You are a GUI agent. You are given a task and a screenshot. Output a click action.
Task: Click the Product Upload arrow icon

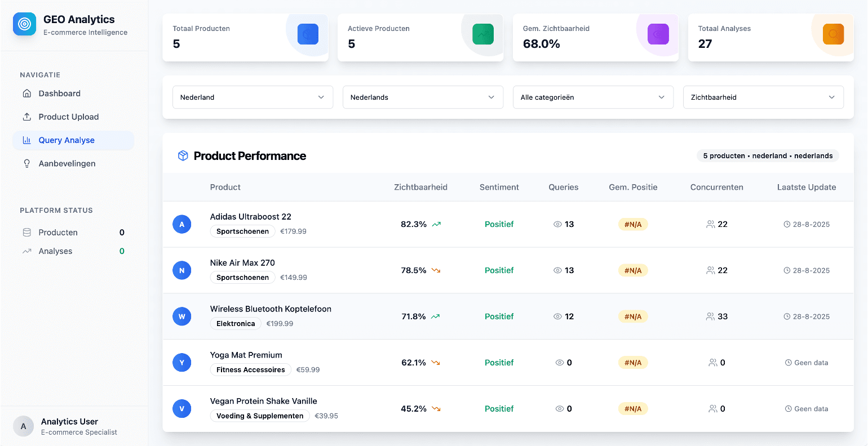pyautogui.click(x=26, y=117)
